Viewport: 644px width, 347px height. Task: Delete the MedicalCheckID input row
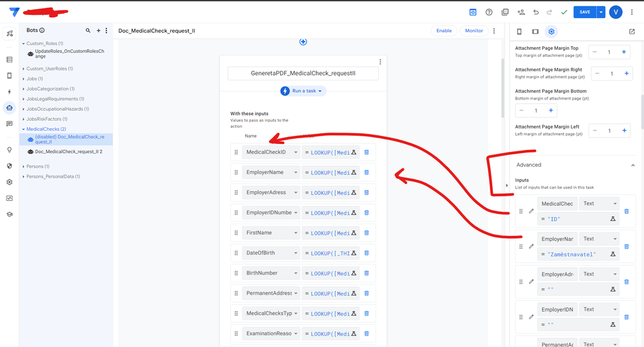[367, 152]
